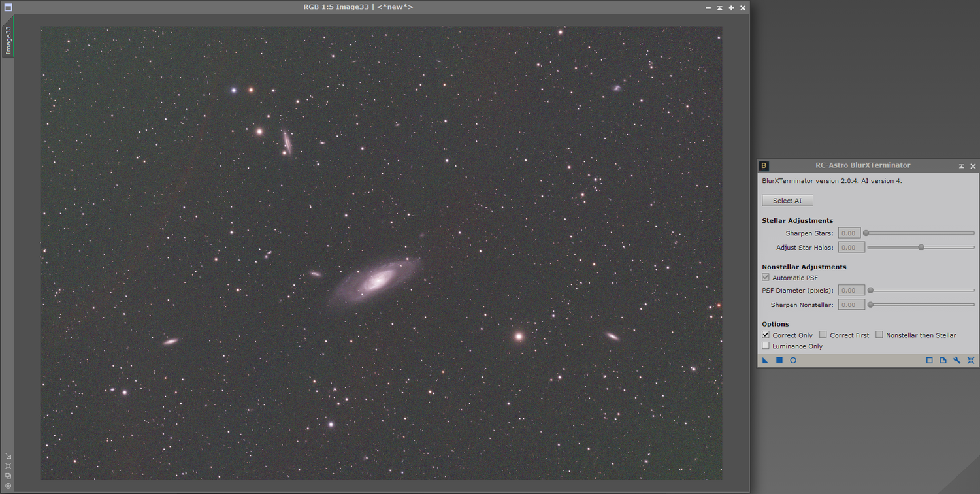The image size is (980, 494).
Task: Uncheck the Correct Only option
Action: [766, 335]
